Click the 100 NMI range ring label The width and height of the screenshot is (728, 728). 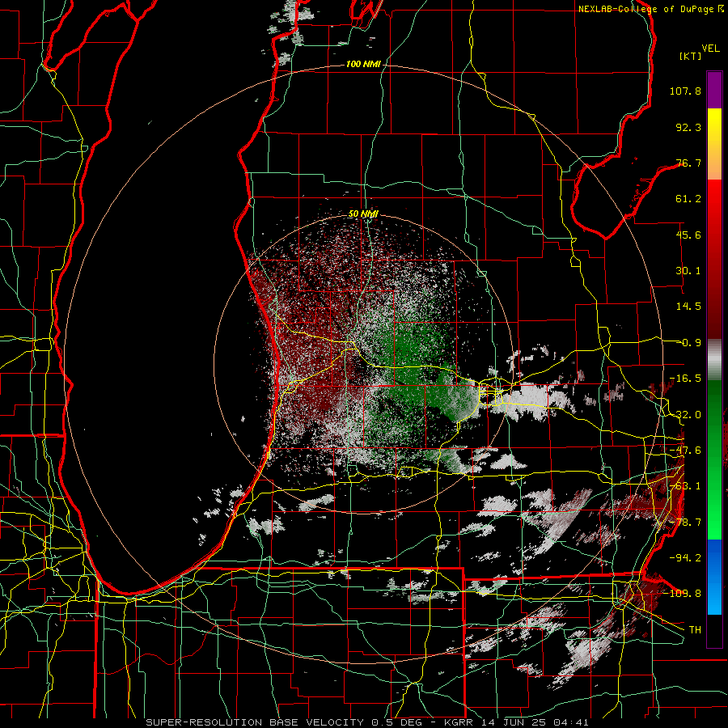pos(363,64)
